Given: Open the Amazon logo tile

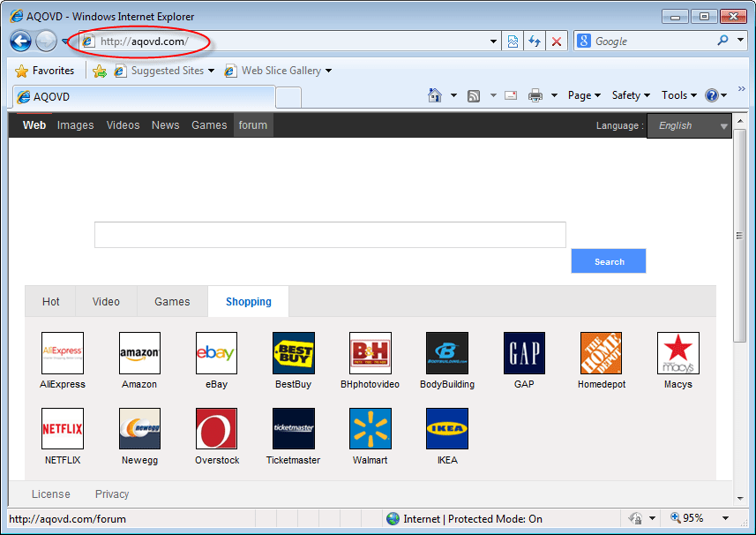Looking at the screenshot, I should (140, 353).
